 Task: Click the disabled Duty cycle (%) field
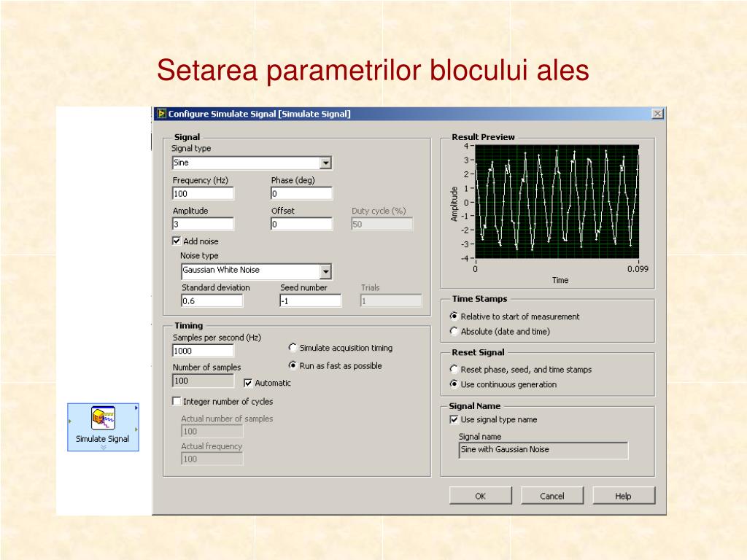coord(382,224)
